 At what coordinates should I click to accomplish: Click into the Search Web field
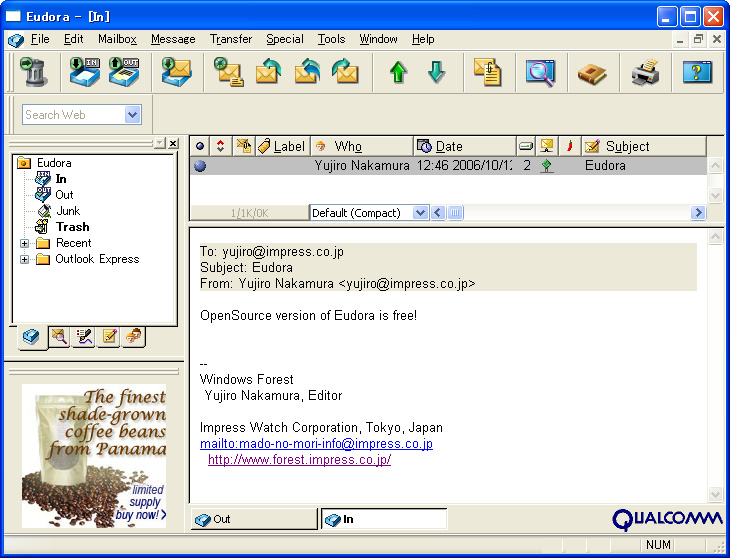73,114
